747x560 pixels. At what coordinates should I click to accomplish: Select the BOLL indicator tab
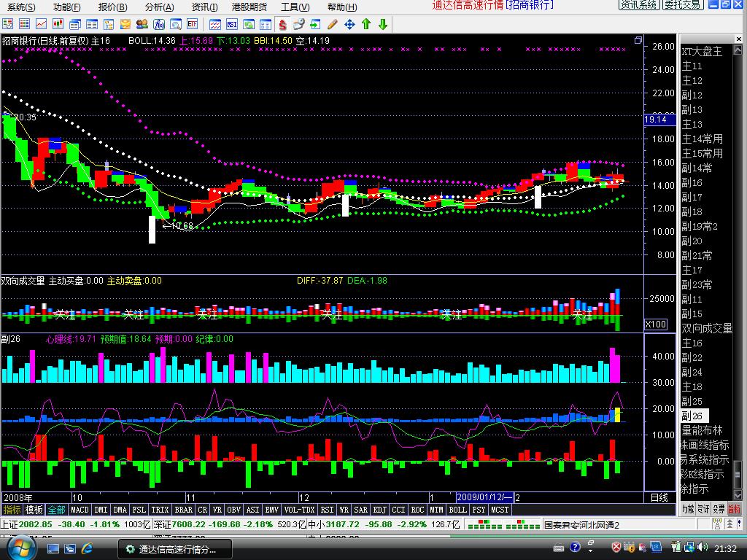point(458,510)
